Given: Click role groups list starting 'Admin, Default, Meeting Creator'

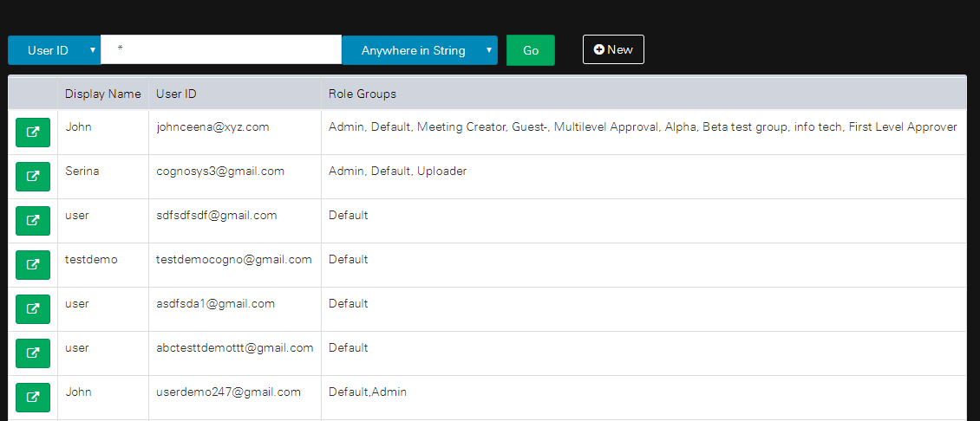Looking at the screenshot, I should pyautogui.click(x=644, y=126).
